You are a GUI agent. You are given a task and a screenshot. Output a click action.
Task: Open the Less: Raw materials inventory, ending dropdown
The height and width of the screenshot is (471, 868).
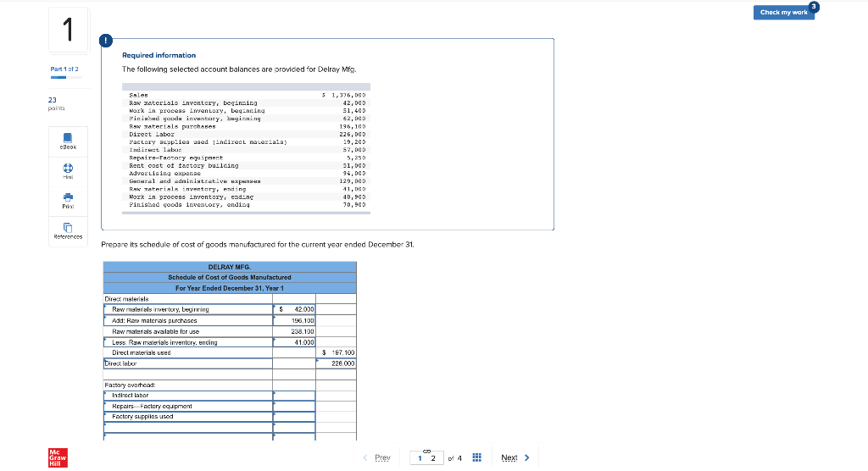[x=187, y=342]
